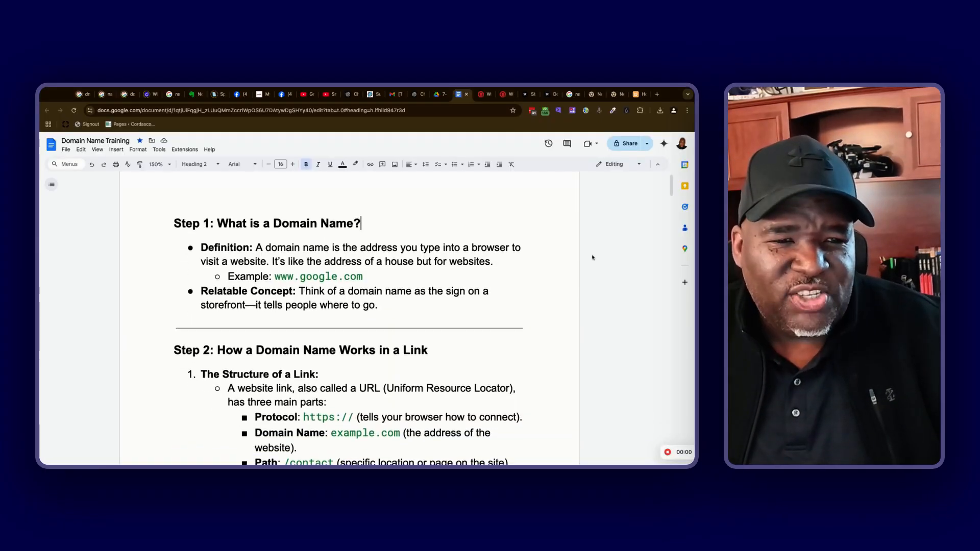This screenshot has width=980, height=551.
Task: Open the highlight color picker
Action: (x=355, y=164)
